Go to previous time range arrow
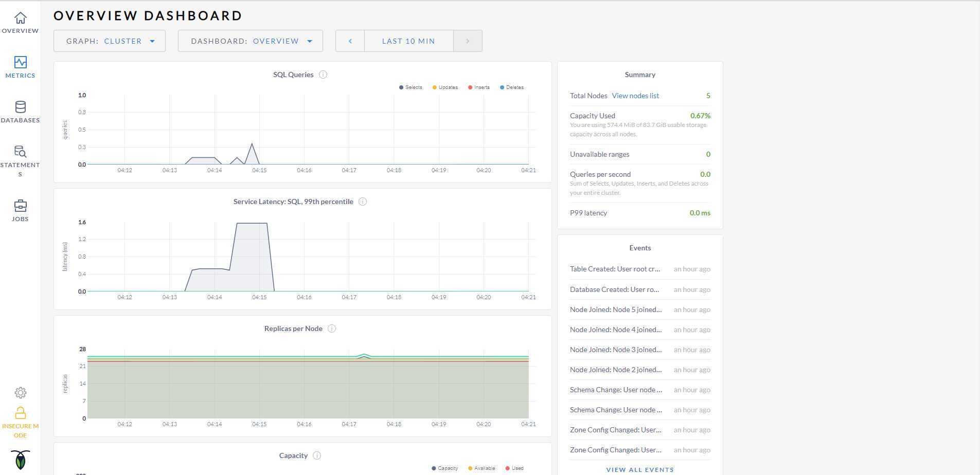980x475 pixels. (x=350, y=41)
